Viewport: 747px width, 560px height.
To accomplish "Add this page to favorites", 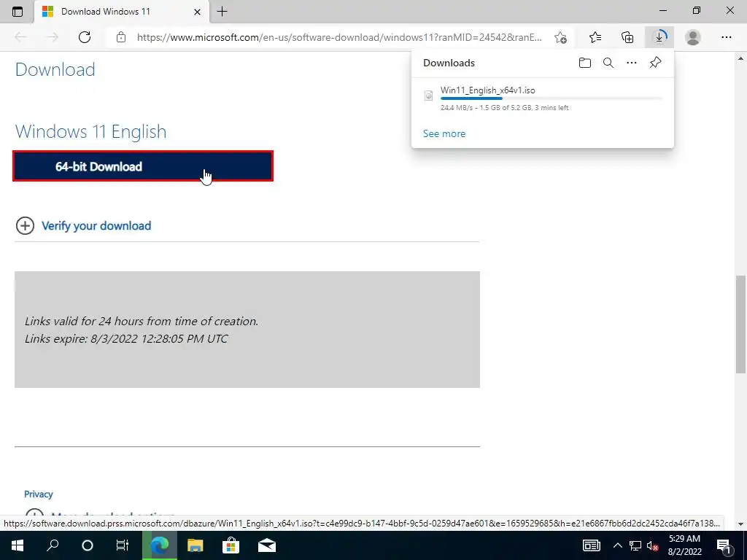I will 561,37.
